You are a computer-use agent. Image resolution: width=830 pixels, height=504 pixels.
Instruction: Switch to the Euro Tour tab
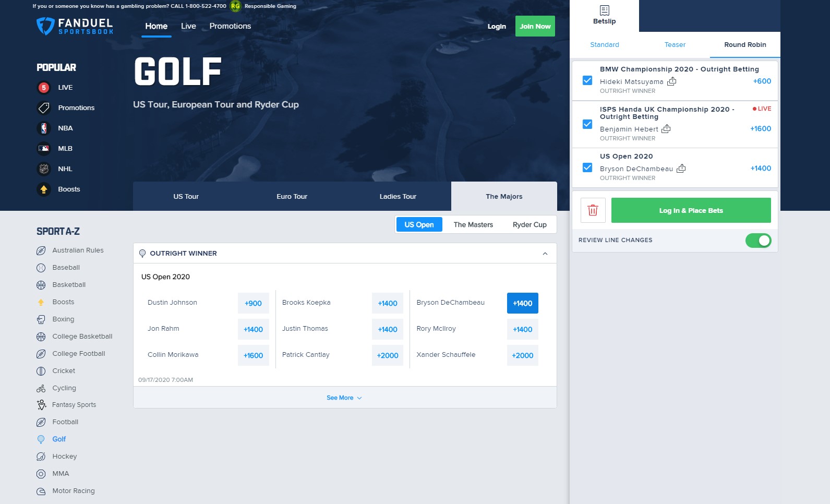(x=292, y=196)
